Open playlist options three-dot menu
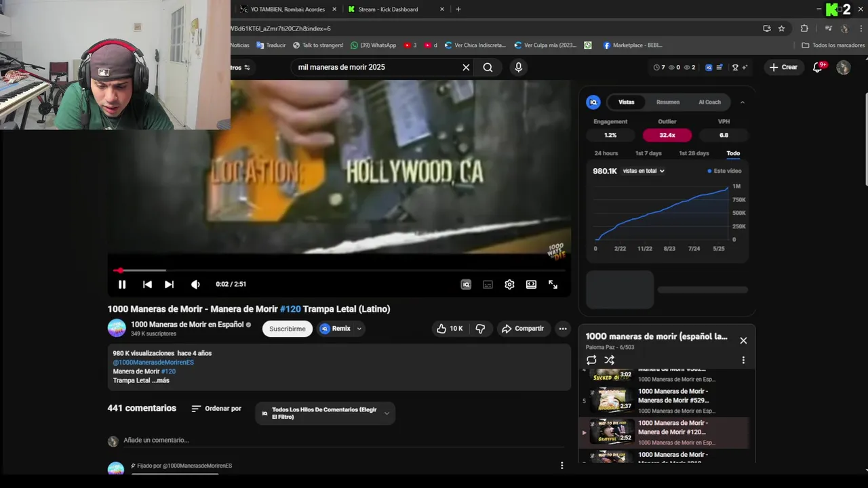868x488 pixels. pos(743,361)
